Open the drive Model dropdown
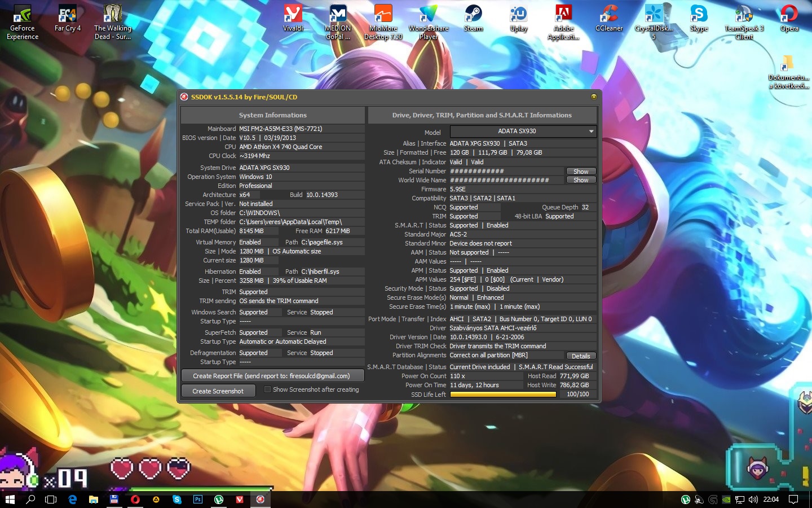 point(523,131)
